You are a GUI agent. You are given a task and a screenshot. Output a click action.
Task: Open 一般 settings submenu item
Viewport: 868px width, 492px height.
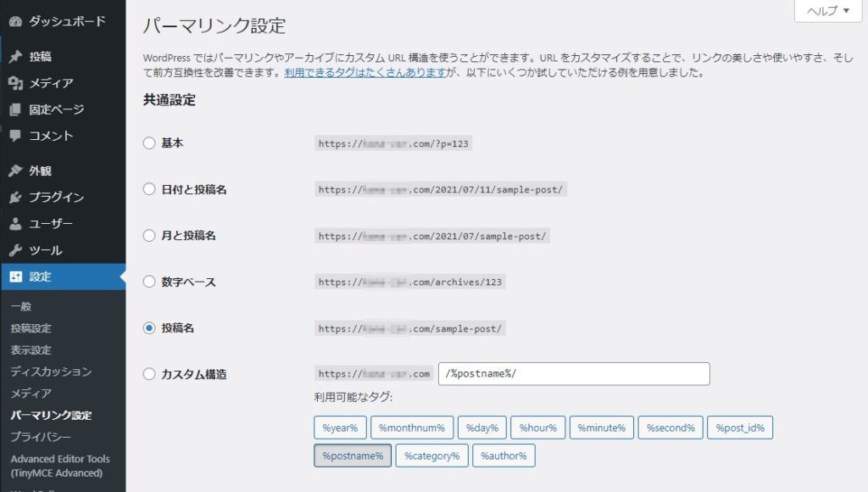click(x=21, y=306)
